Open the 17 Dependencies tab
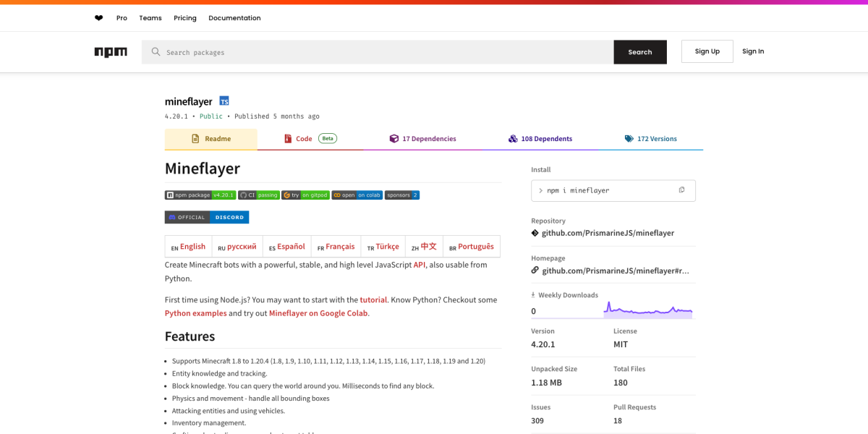Image resolution: width=868 pixels, height=434 pixels. point(423,139)
